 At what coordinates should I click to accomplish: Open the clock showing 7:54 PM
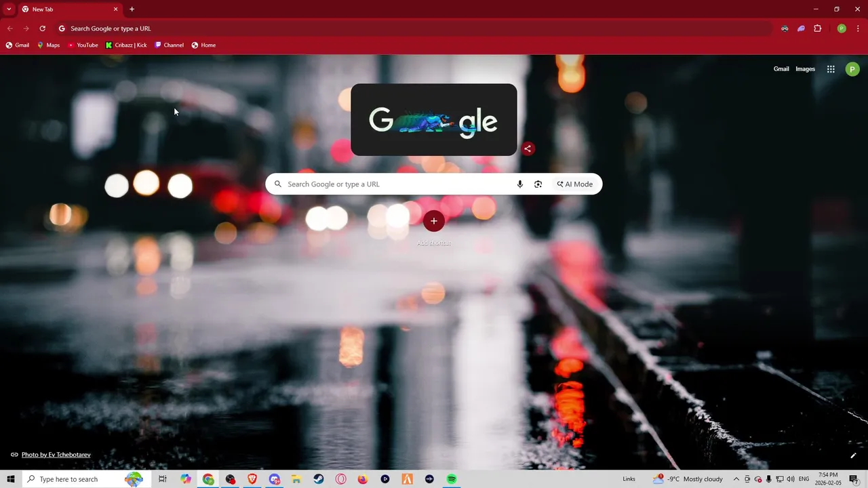tap(828, 479)
